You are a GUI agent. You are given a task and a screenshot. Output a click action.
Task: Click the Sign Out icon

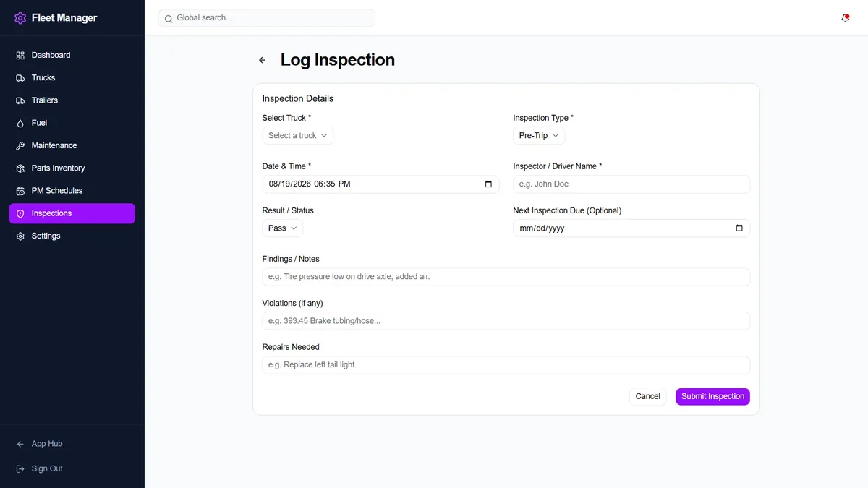pos(20,468)
